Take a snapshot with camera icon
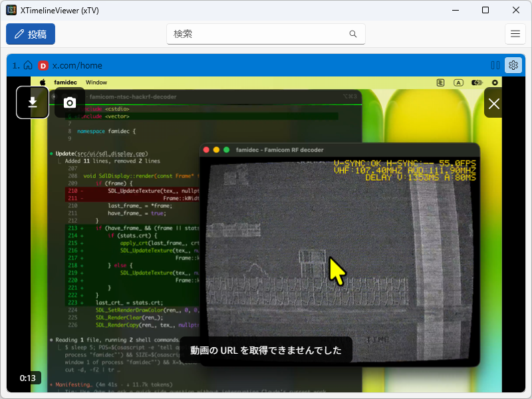This screenshot has width=532, height=399. coord(70,102)
